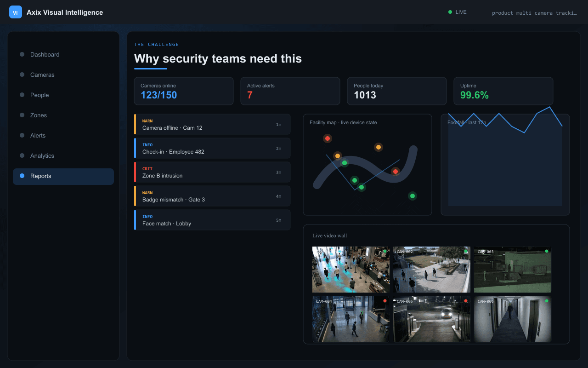The width and height of the screenshot is (588, 368).
Task: Click the 5m timestamp on Face match
Action: [x=278, y=220]
